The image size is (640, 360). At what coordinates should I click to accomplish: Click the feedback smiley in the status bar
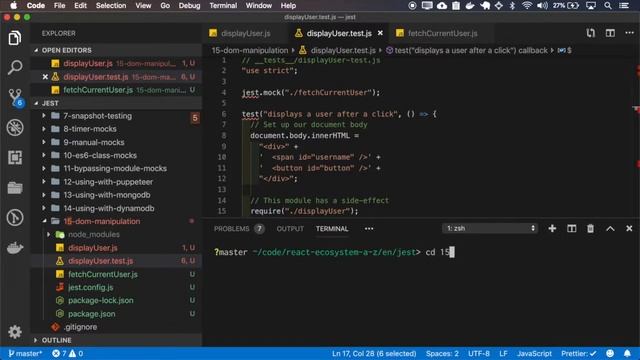pyautogui.click(x=610, y=353)
